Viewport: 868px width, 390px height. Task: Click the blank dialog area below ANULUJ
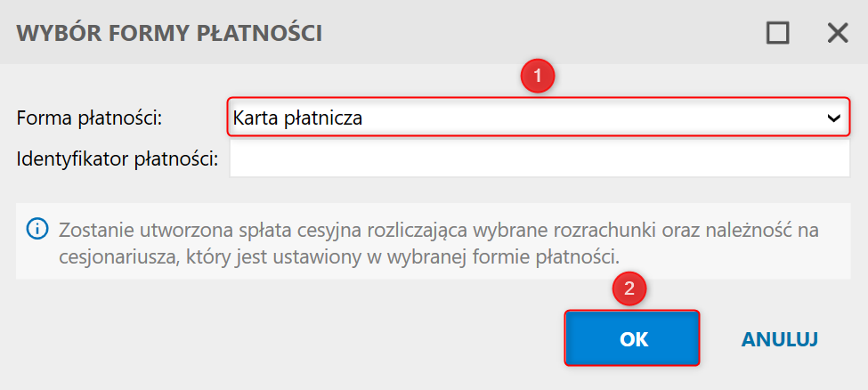coord(780,374)
